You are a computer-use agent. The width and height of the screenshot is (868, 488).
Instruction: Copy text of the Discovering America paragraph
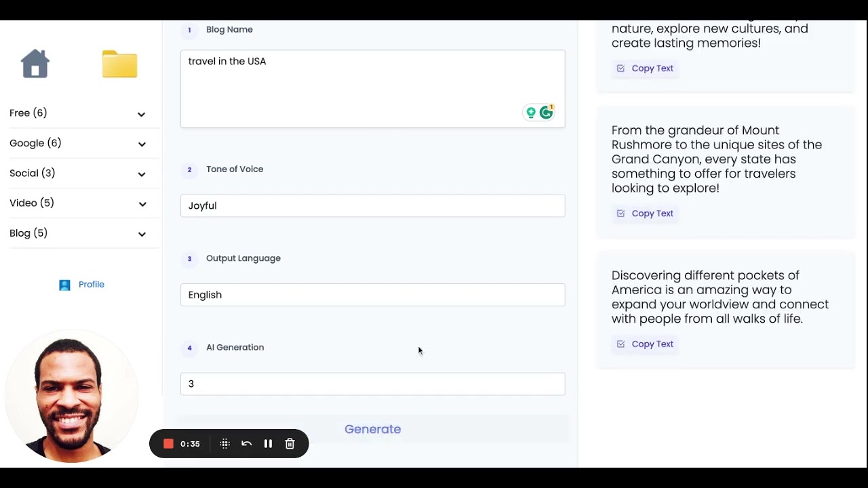(645, 344)
